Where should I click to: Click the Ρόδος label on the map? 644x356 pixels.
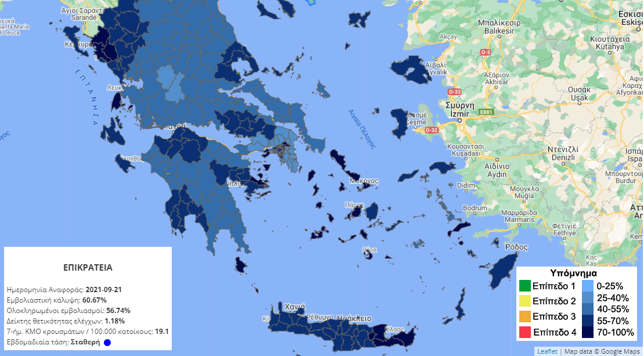[516, 247]
